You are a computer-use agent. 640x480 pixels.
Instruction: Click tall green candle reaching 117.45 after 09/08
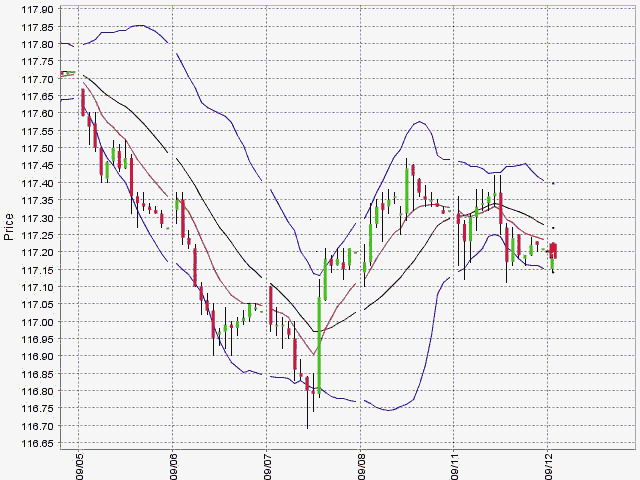point(407,190)
